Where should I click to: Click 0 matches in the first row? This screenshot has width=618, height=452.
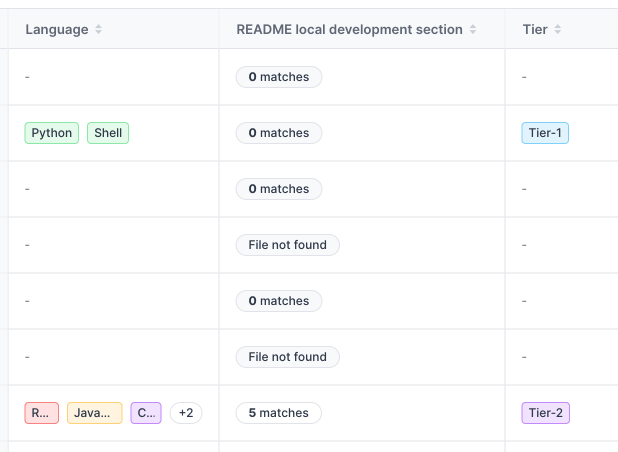(x=279, y=77)
